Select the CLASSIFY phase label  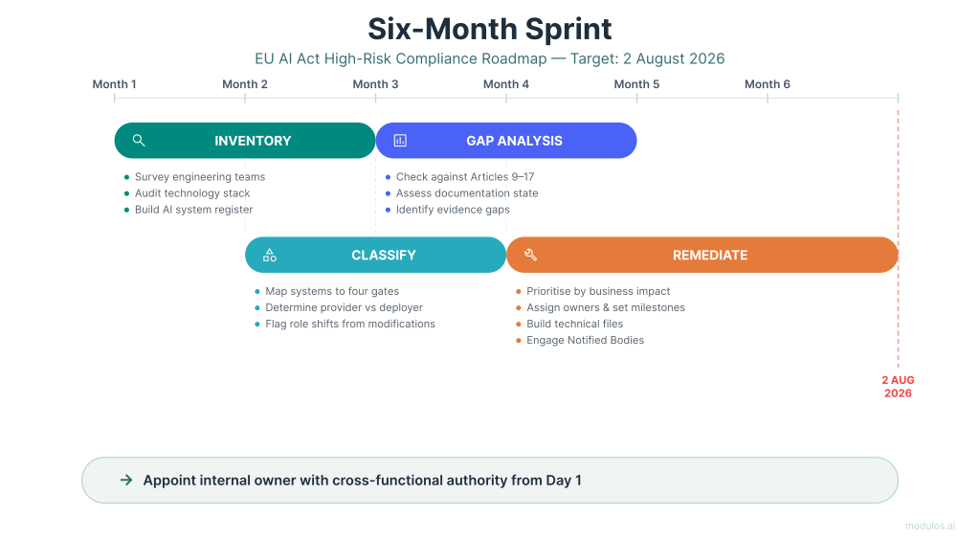(383, 256)
